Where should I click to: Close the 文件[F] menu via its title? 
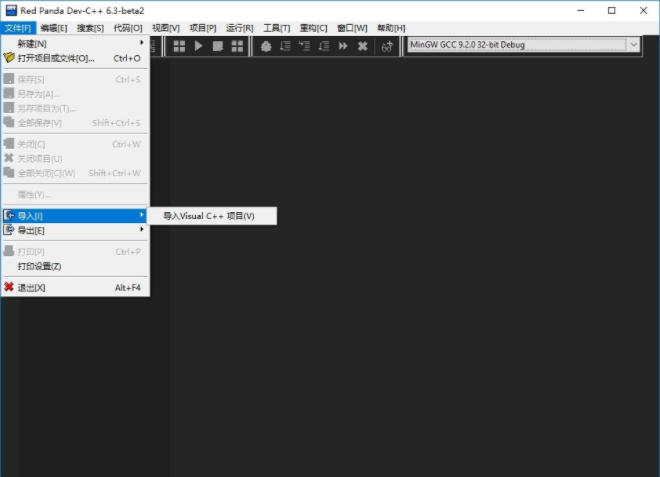pos(18,28)
